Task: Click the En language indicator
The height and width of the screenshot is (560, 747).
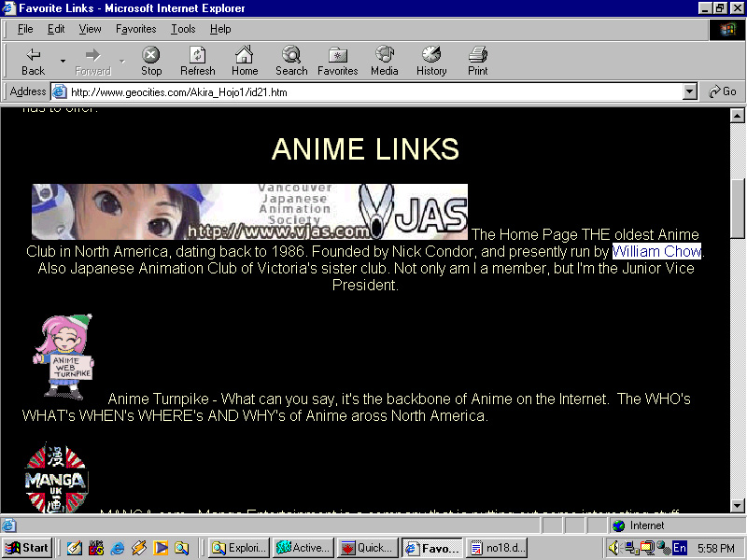Action: 680,548
